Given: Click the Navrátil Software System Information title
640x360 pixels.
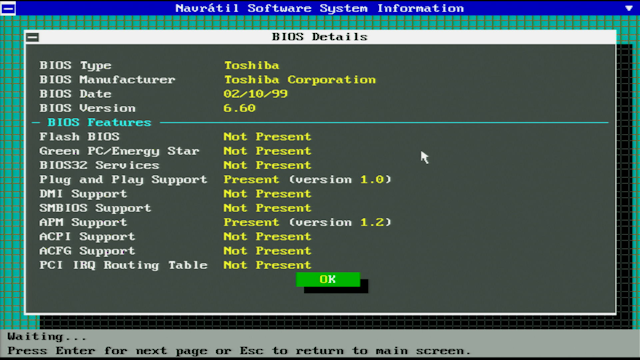Looking at the screenshot, I should (x=320, y=8).
